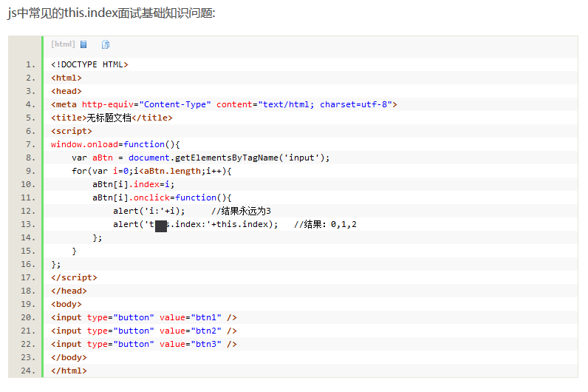The height and width of the screenshot is (392, 588).
Task: Click the page heading about this.index
Action: [x=112, y=13]
